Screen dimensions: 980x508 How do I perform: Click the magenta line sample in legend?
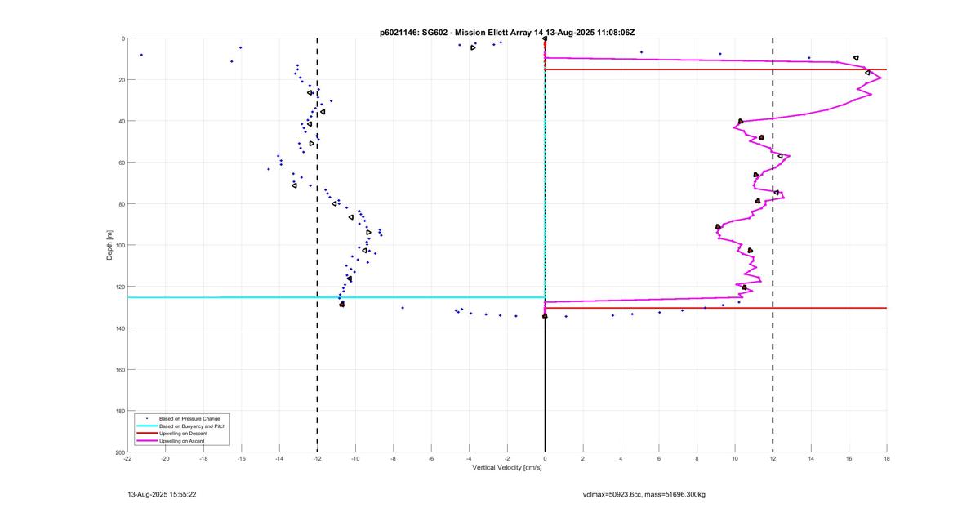tap(146, 441)
